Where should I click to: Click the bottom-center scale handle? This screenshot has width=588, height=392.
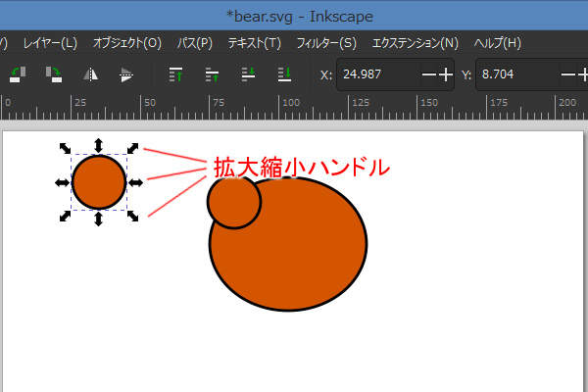98,219
